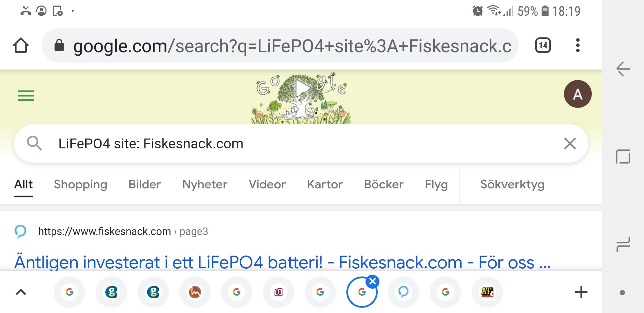This screenshot has width=644, height=313.
Task: Open Sökverktyg search tools
Action: point(512,185)
